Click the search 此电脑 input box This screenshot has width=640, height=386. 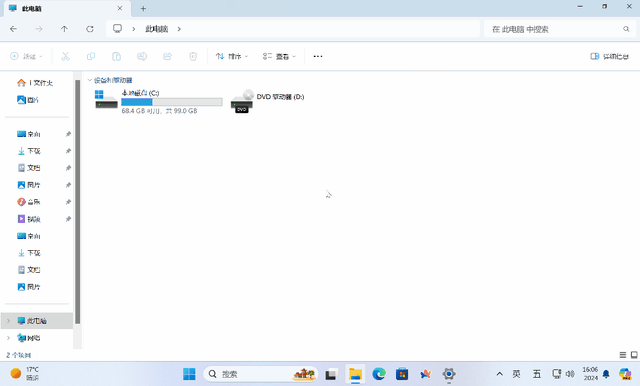click(x=559, y=29)
